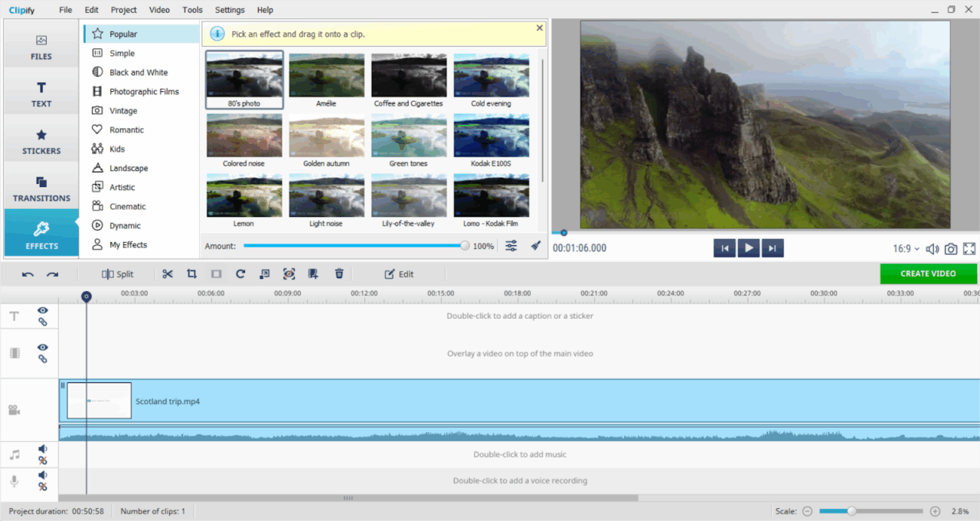980x521 pixels.
Task: Click the Scissors cut icon
Action: [168, 274]
